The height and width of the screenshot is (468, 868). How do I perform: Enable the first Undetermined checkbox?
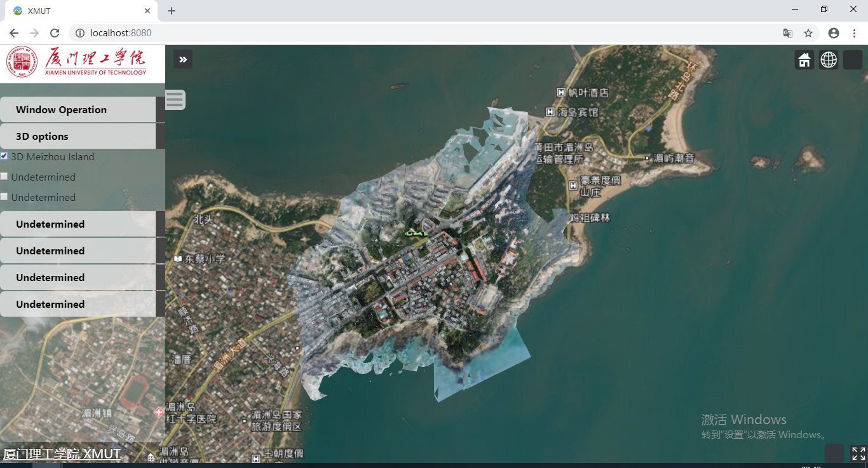click(4, 176)
